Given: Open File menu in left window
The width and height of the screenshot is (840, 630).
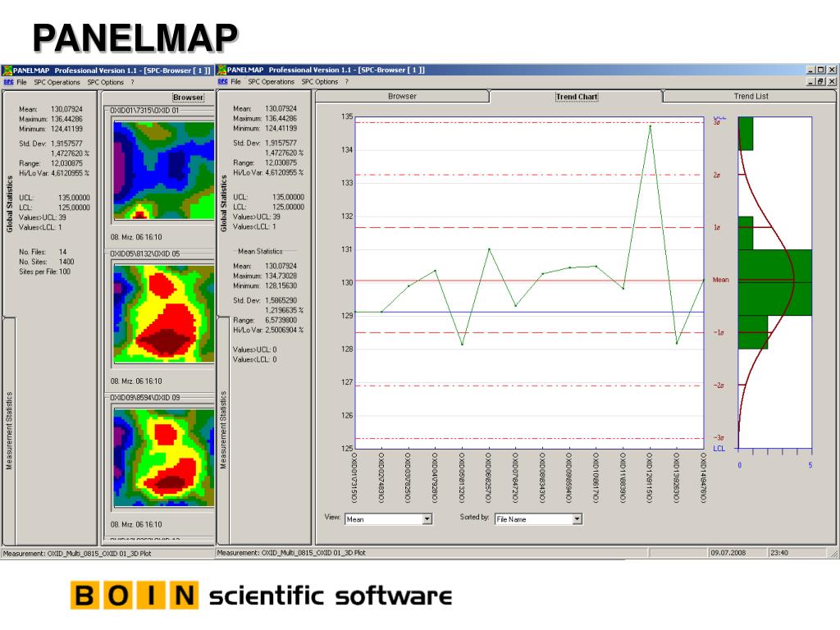Looking at the screenshot, I should tap(21, 83).
